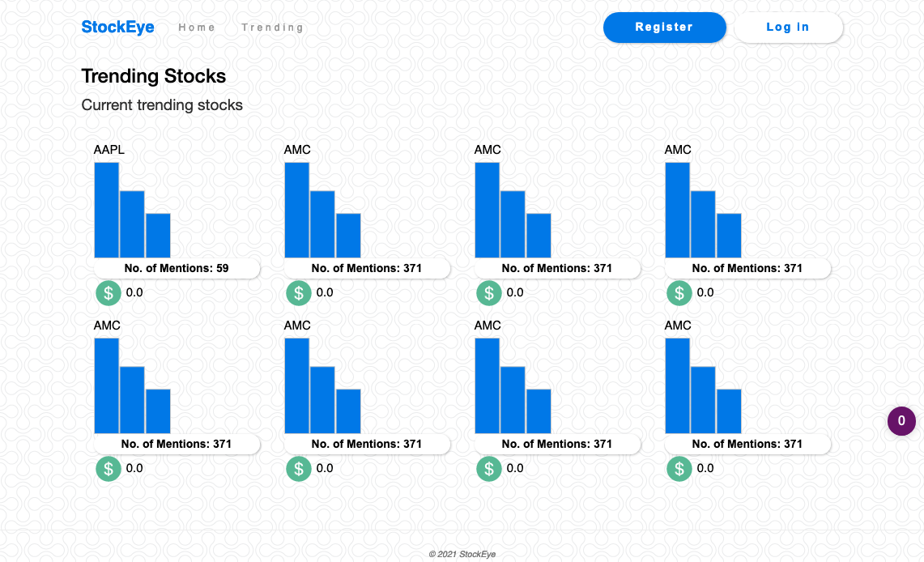Screen dimensions: 924x562
Task: Go to the Home nav item
Action: [197, 28]
